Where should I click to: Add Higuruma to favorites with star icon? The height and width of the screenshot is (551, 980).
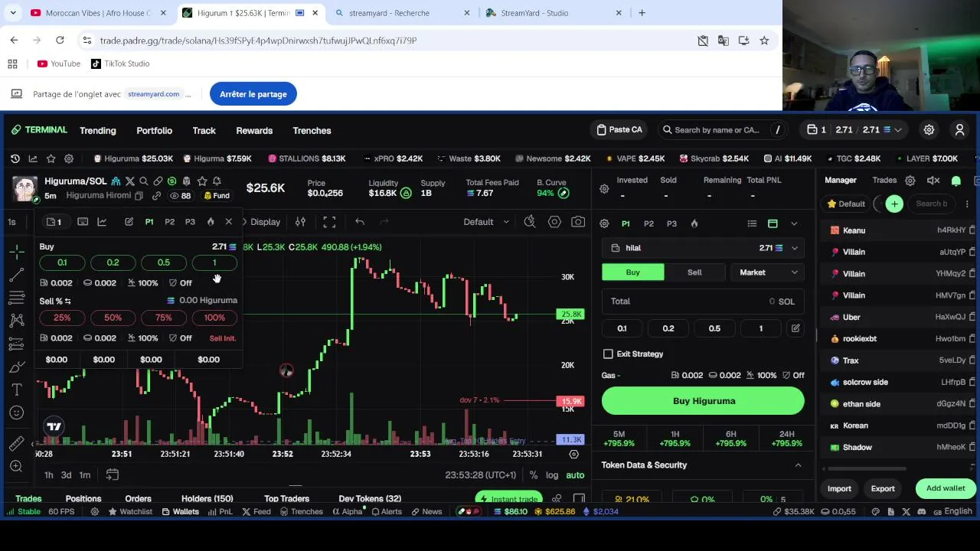202,181
